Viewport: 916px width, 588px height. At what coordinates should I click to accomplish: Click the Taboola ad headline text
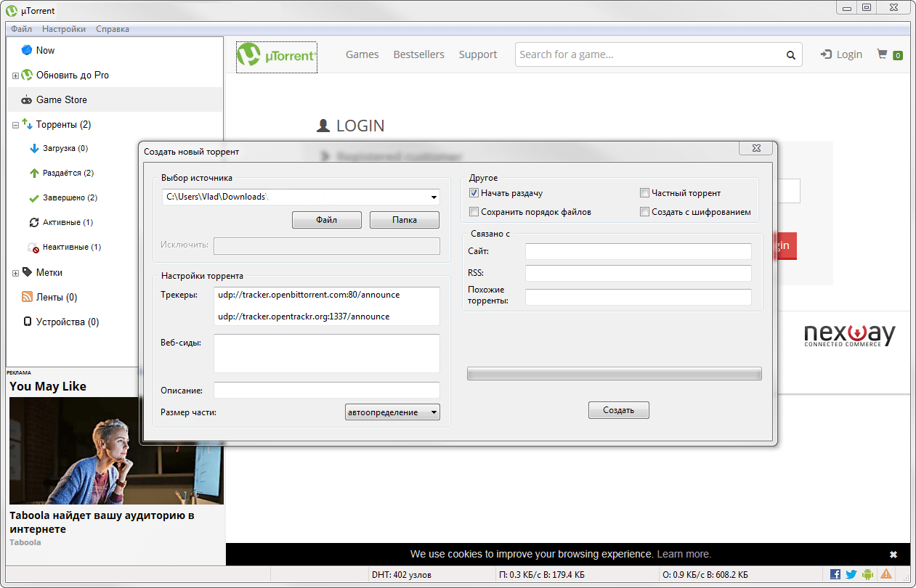point(102,523)
